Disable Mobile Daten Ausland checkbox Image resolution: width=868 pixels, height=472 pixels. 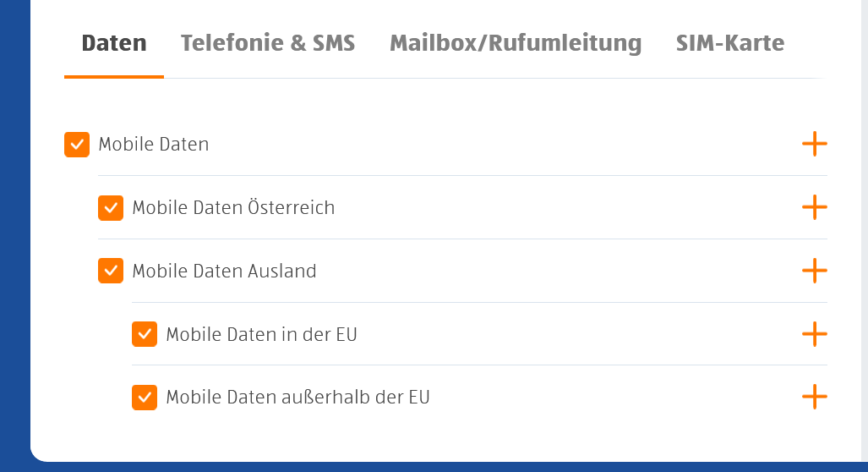tap(111, 271)
